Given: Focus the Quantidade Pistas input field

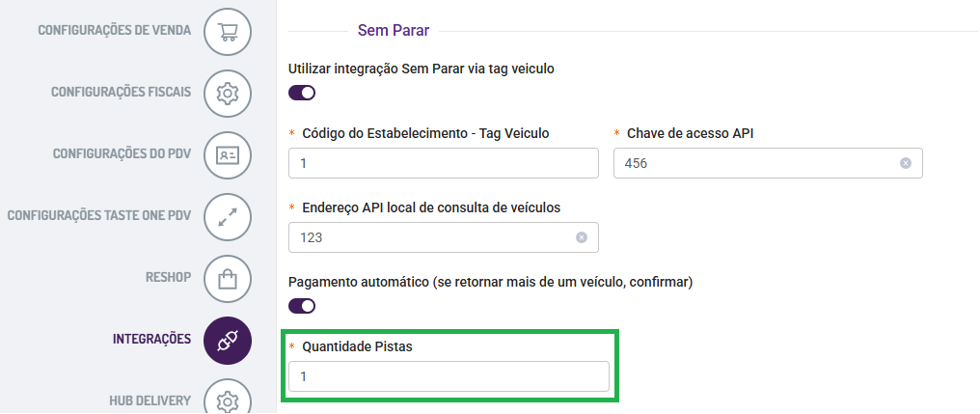Looking at the screenshot, I should click(x=449, y=377).
